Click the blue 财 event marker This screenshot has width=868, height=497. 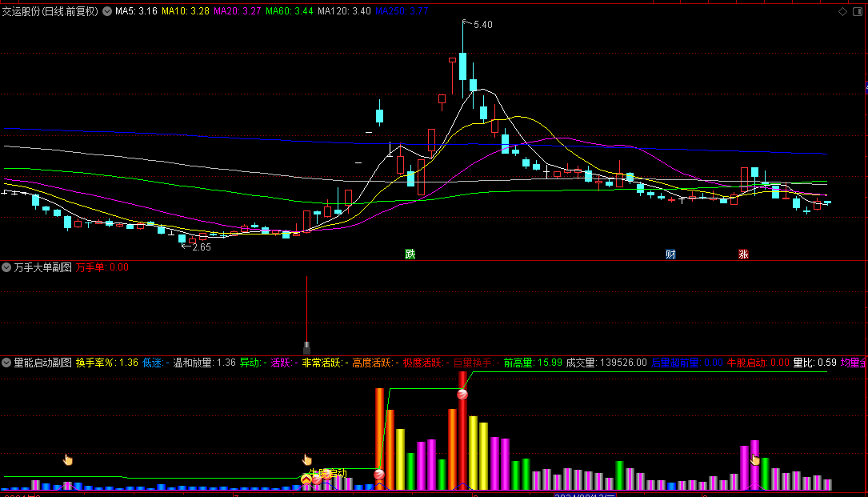(670, 255)
